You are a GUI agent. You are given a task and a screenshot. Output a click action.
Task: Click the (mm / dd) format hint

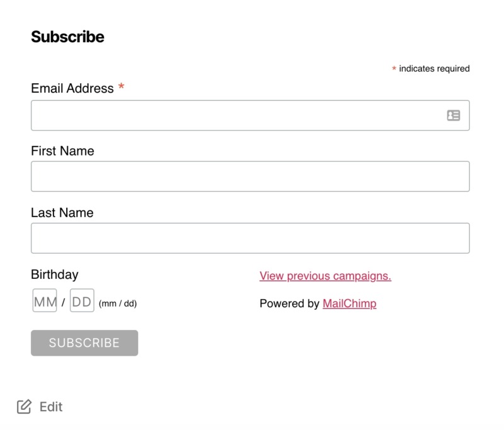coord(118,303)
